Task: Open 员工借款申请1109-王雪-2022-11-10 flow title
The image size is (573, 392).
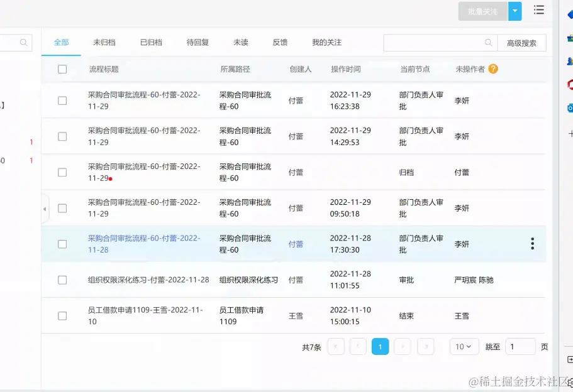Action: coord(145,316)
